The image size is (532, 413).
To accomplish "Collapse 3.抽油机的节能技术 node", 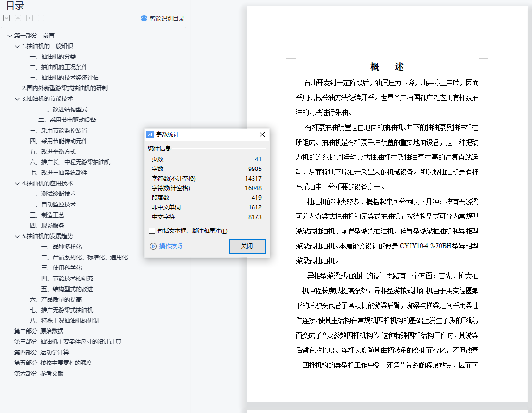I will [17, 99].
